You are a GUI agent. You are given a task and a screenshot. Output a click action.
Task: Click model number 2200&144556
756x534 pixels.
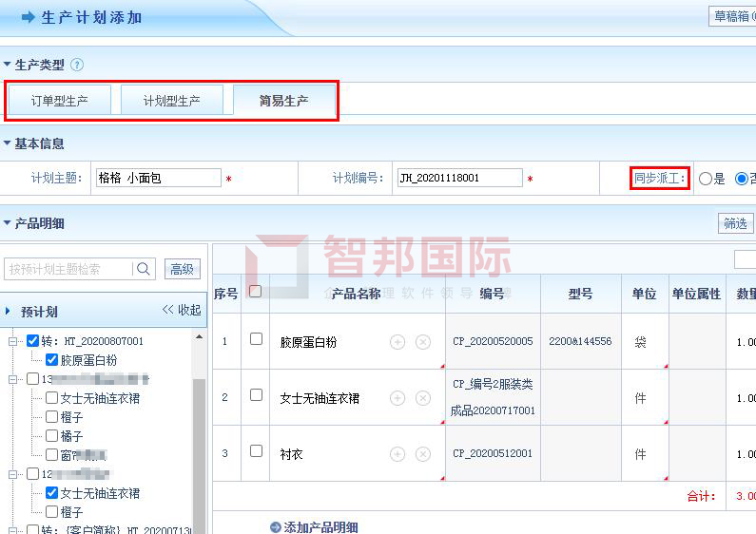click(580, 341)
